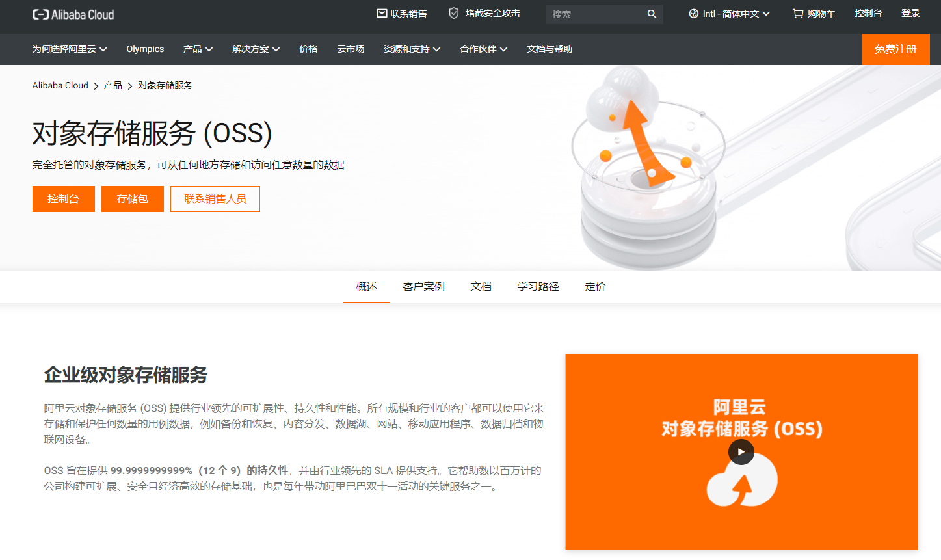Click the Alibaba Cloud logo
The width and height of the screenshot is (941, 560).
click(73, 14)
